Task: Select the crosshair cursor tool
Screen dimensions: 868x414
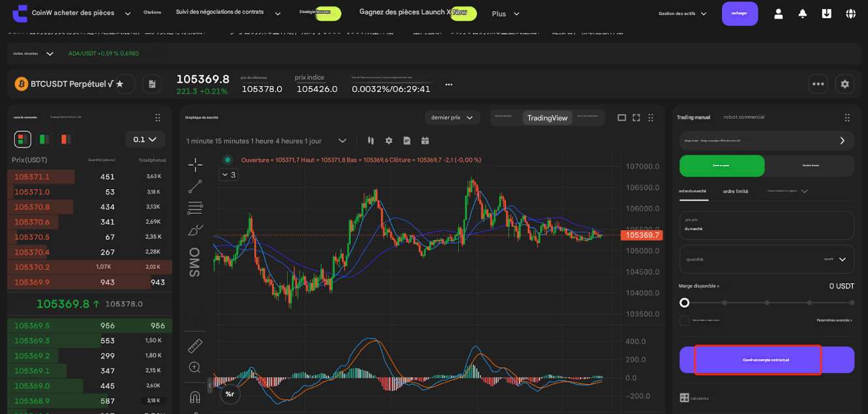Action: click(x=195, y=165)
